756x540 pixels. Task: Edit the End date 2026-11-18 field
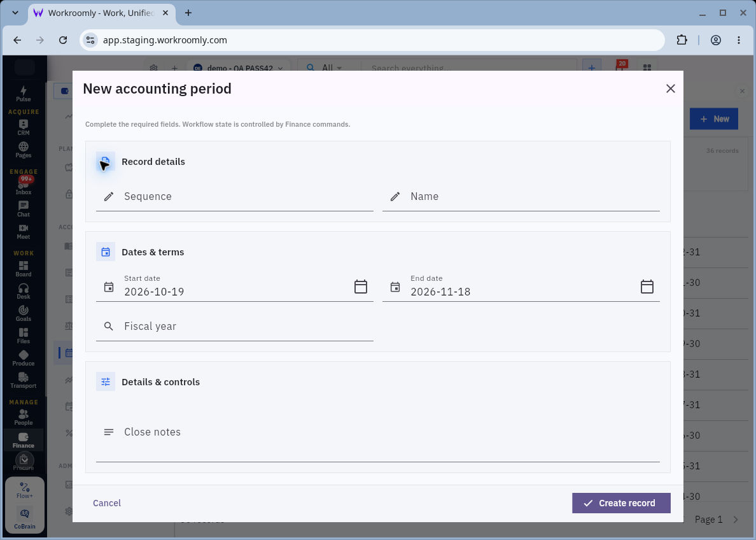[x=521, y=287]
